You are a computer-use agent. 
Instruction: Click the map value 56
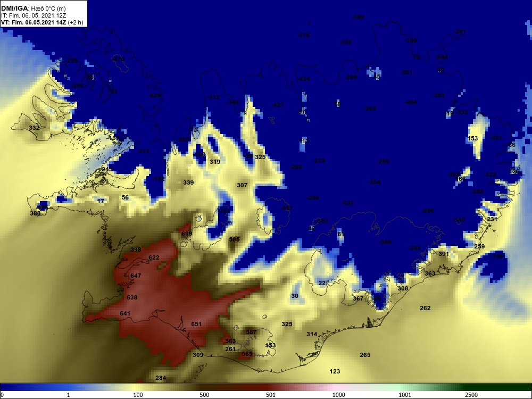(x=125, y=197)
